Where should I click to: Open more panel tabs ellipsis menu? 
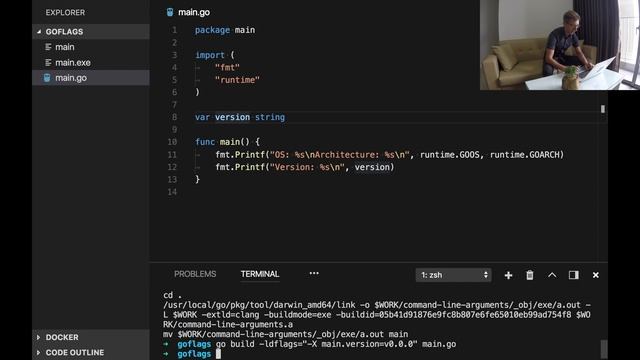[314, 273]
